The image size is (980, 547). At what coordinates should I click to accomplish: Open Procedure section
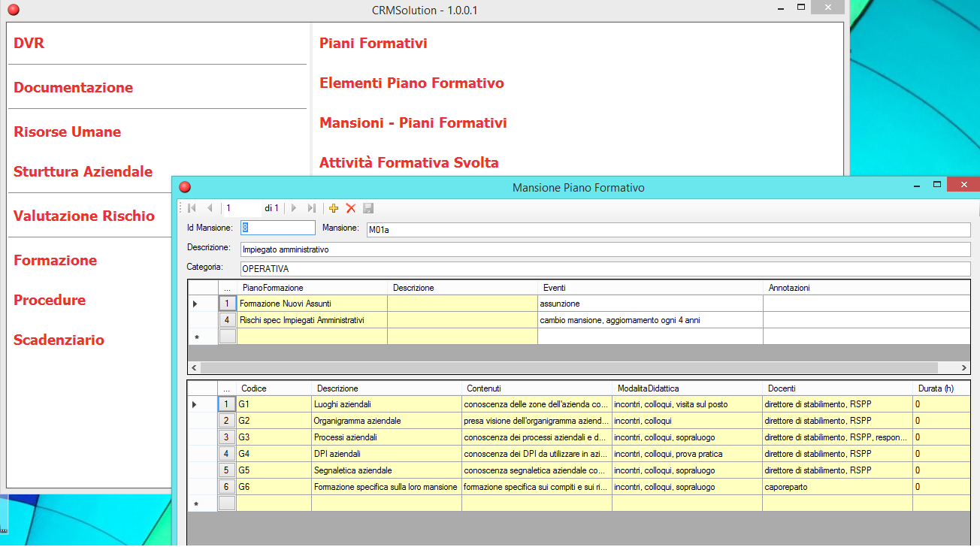click(50, 300)
